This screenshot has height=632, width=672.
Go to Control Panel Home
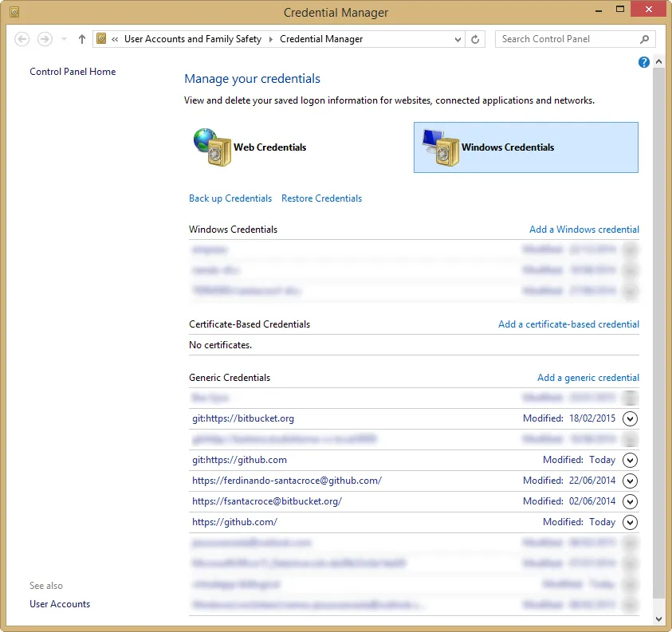pos(73,72)
